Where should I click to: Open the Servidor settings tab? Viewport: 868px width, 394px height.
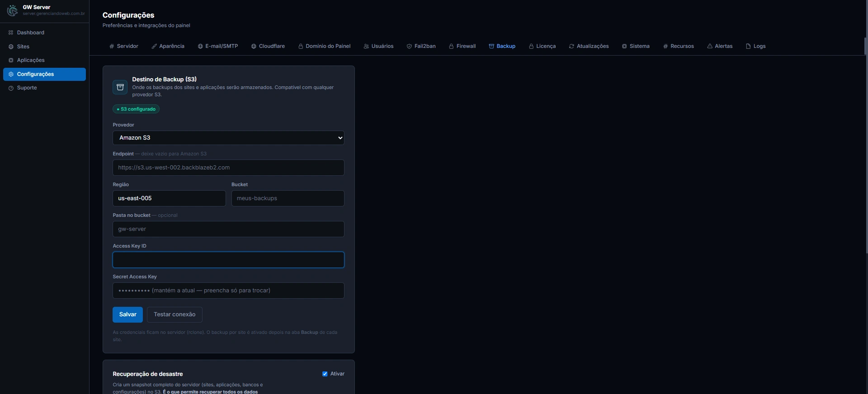click(x=124, y=46)
